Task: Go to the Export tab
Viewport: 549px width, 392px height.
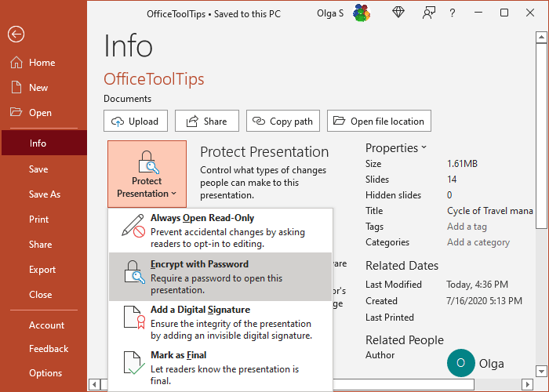Action: (42, 270)
